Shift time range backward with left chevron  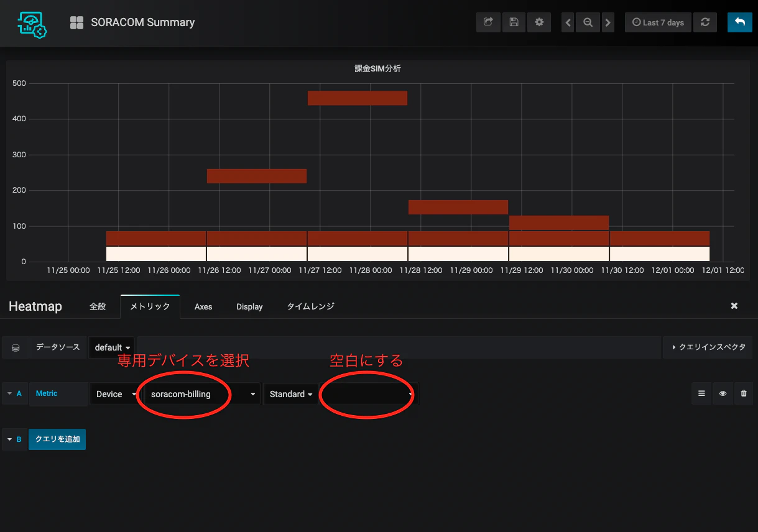568,22
